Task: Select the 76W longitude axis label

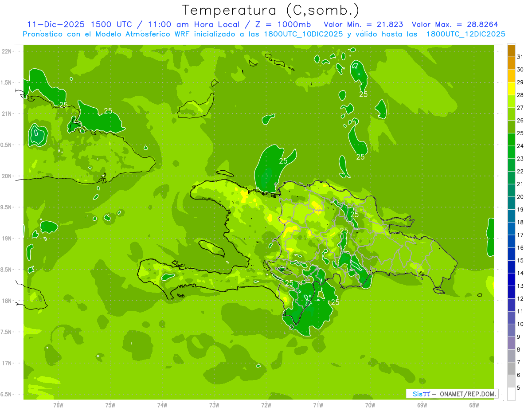Action: (58, 405)
